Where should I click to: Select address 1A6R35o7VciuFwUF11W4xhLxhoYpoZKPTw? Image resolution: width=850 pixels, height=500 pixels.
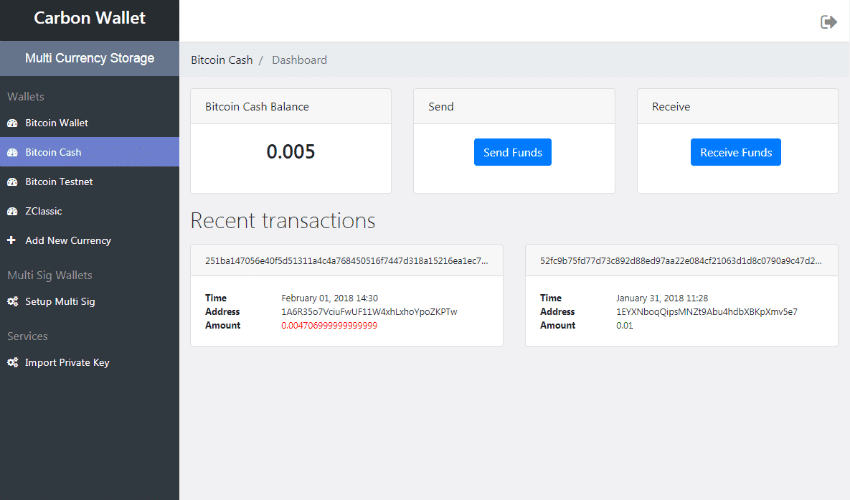coord(369,312)
